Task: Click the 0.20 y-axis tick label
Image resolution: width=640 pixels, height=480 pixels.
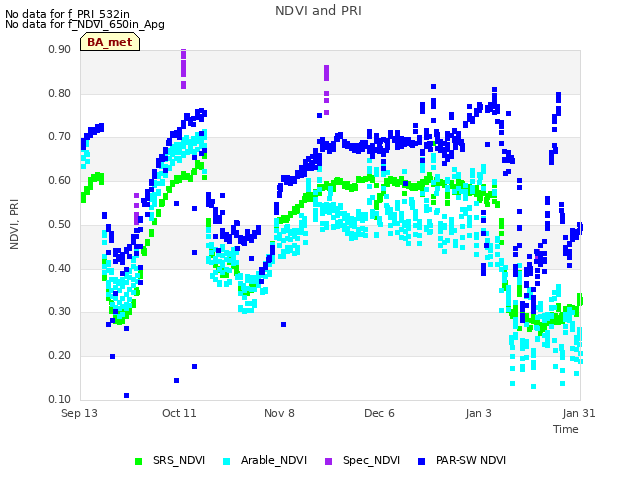Action: pos(60,356)
